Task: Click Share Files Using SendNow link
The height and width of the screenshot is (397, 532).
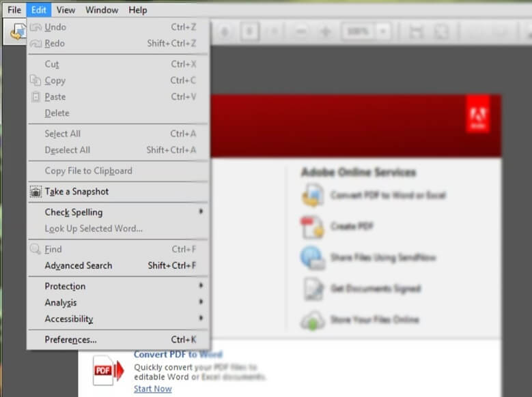Action: pos(383,257)
